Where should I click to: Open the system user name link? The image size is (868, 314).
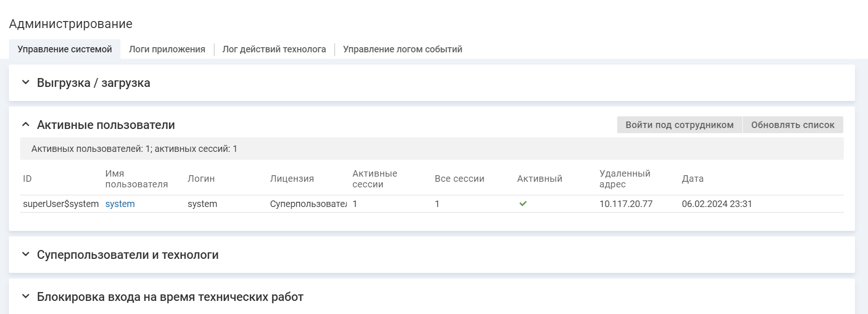pos(120,204)
